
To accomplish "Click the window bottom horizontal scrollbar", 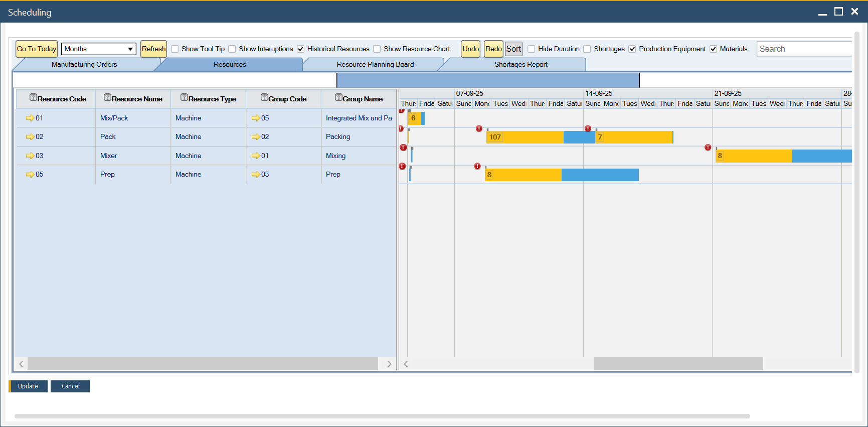I will click(382, 416).
